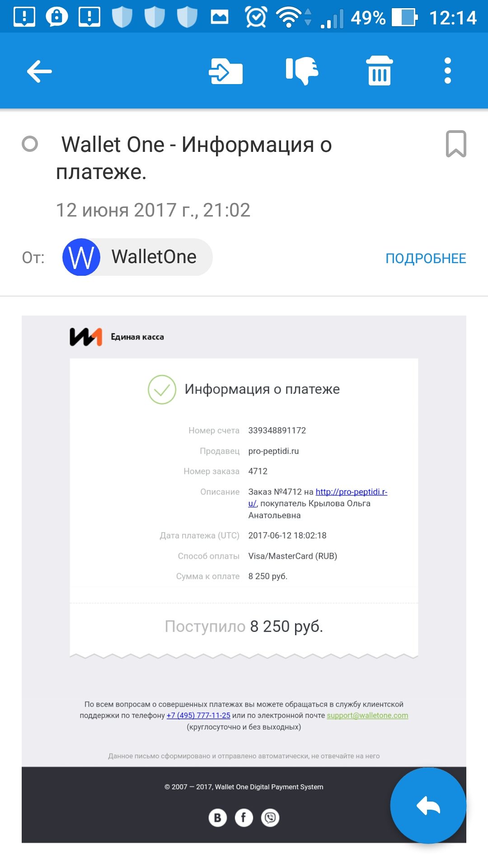Toggle the unread circle marker

point(30,144)
